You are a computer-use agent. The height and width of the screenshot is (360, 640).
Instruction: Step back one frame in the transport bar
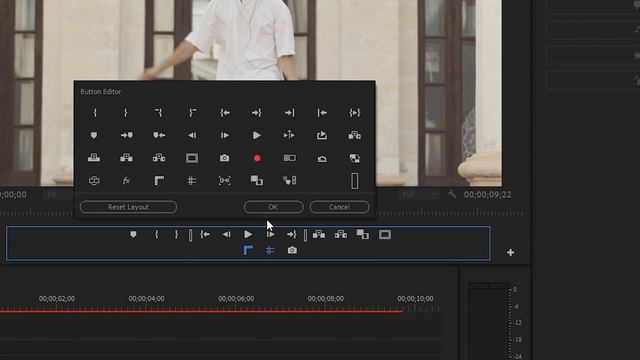[227, 234]
